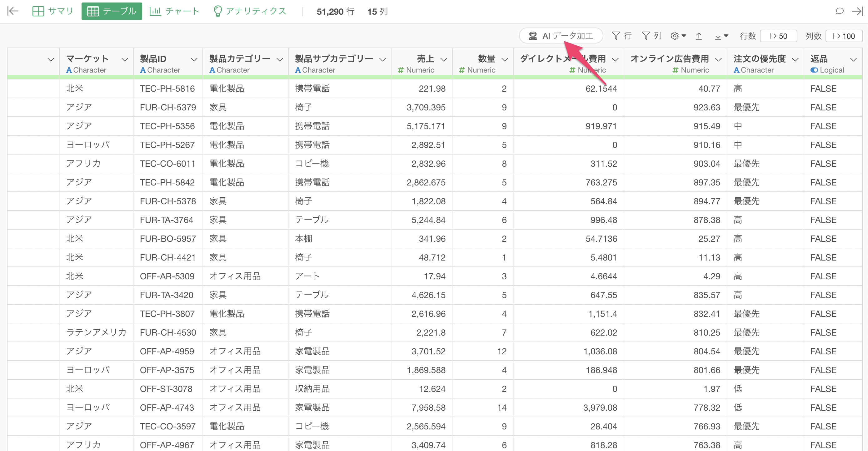
Task: Collapse right panel arrow icon
Action: 858,11
